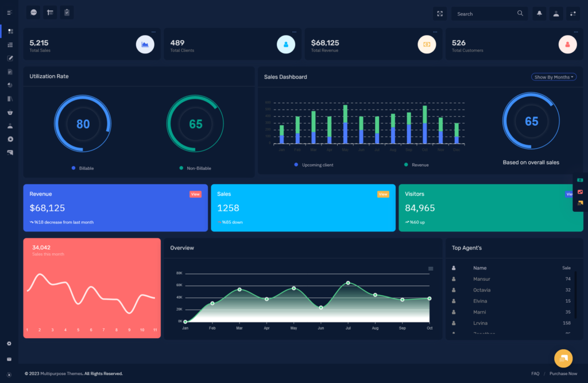This screenshot has width=588, height=383.
Task: Select agent row Octavia
Action: [x=512, y=290]
